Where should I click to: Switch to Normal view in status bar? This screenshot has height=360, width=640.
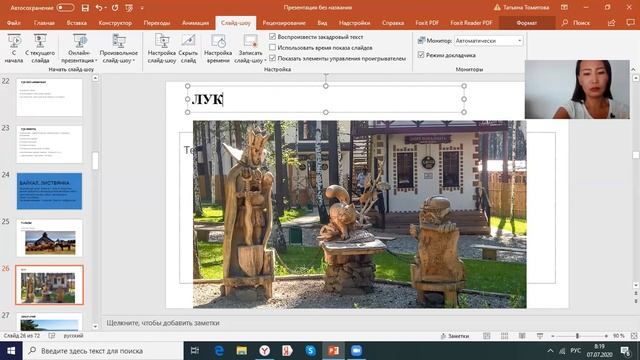click(487, 336)
